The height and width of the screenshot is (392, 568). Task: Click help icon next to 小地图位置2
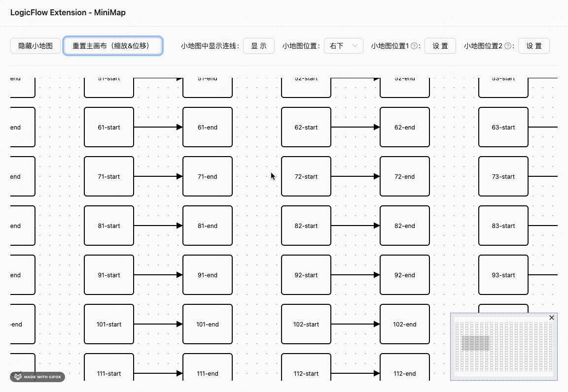(508, 46)
